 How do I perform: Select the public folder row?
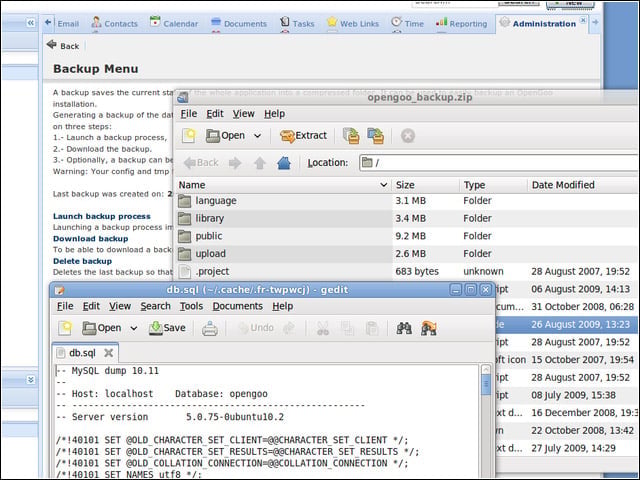407,236
